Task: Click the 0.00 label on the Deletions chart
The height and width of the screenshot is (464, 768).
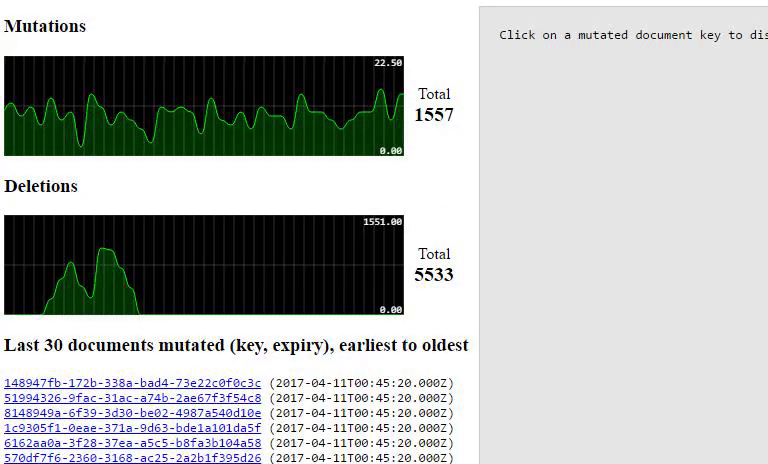Action: 391,310
